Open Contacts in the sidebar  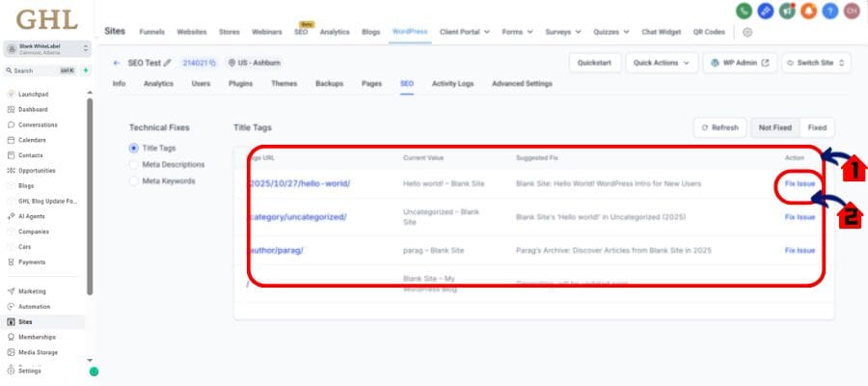31,155
